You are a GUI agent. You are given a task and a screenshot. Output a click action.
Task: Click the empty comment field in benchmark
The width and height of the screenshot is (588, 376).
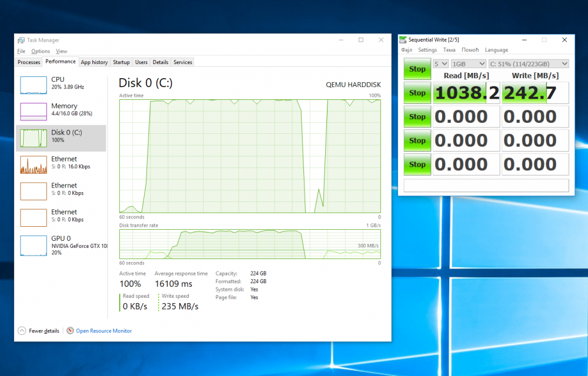click(486, 186)
